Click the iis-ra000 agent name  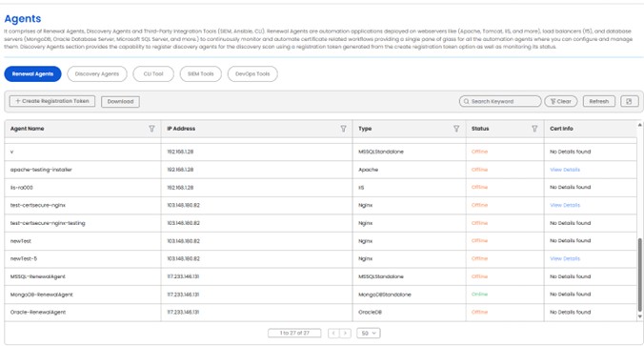tap(21, 188)
